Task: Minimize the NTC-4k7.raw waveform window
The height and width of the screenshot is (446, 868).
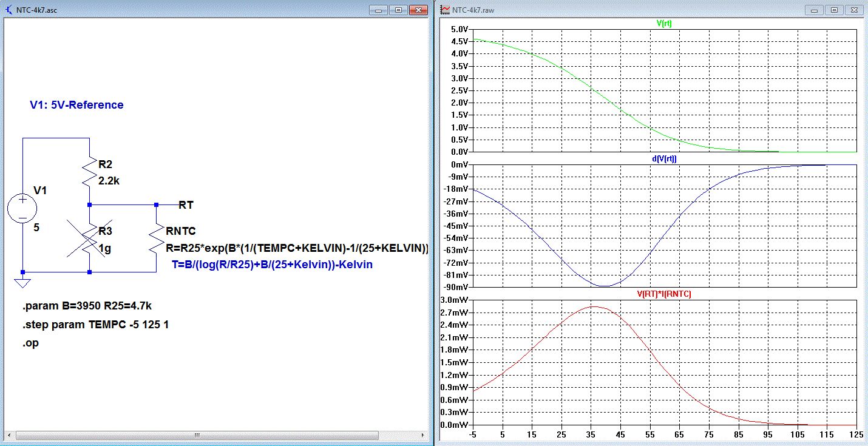Action: pos(815,10)
